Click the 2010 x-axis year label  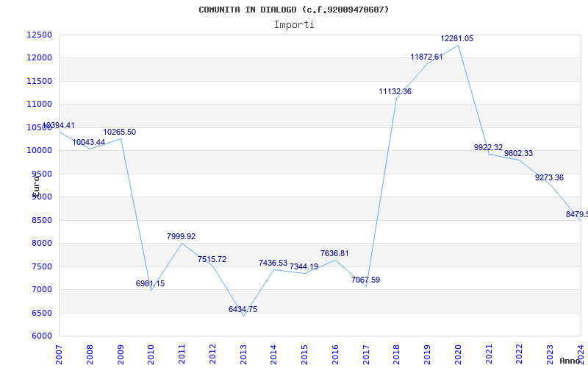tap(151, 355)
